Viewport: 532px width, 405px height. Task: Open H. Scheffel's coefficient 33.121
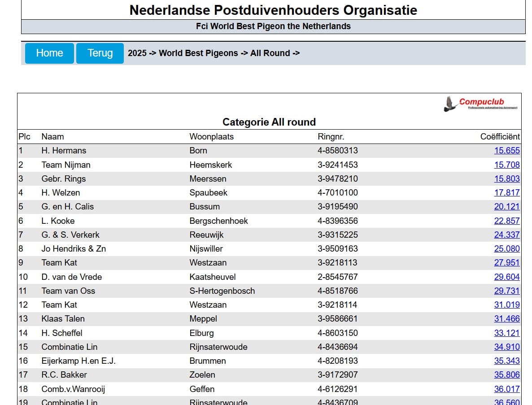(507, 333)
